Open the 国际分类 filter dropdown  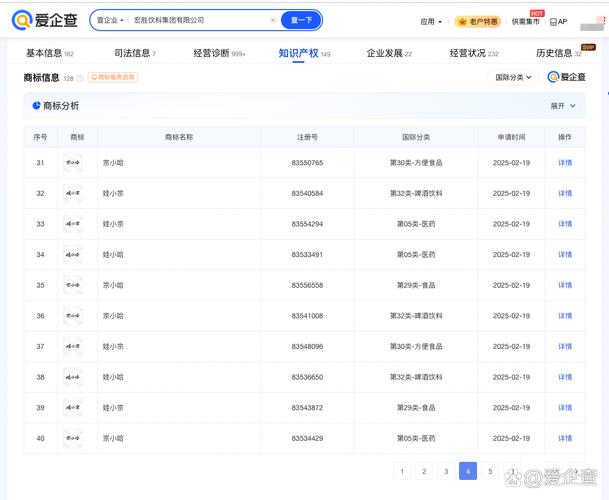pyautogui.click(x=513, y=77)
